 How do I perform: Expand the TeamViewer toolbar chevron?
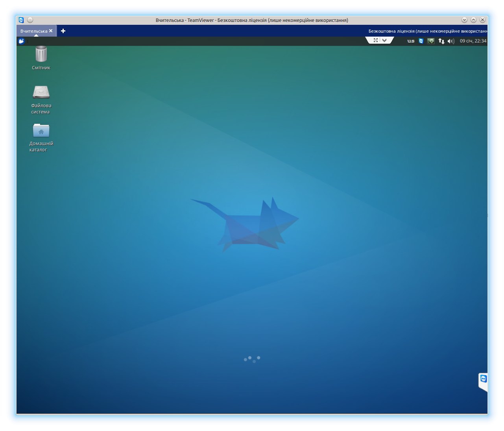tap(385, 40)
